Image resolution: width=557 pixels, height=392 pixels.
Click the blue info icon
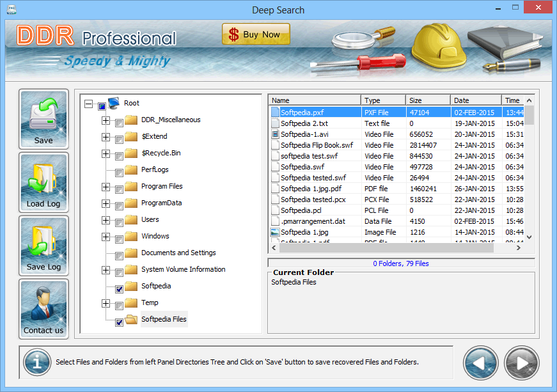click(x=37, y=363)
